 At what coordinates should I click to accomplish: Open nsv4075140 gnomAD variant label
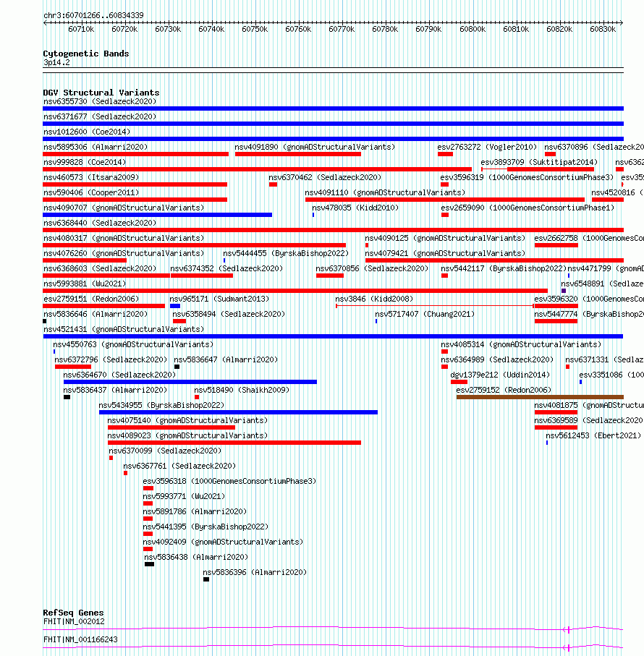point(187,420)
